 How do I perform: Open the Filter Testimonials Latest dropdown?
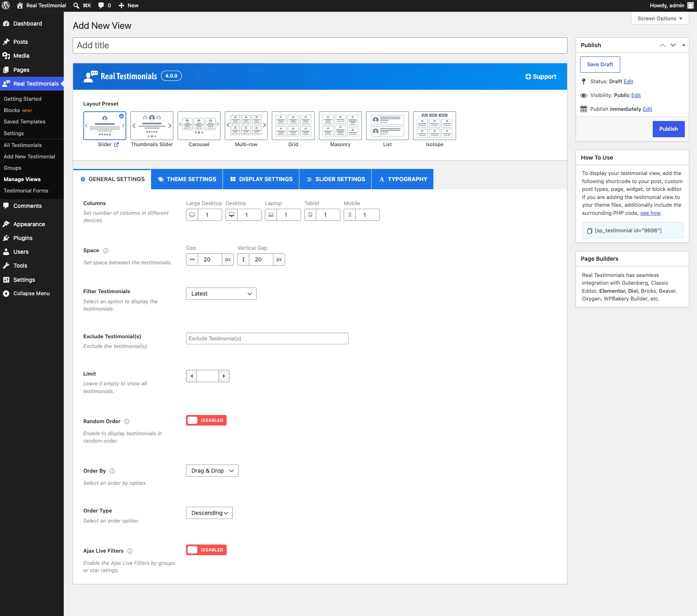(221, 294)
